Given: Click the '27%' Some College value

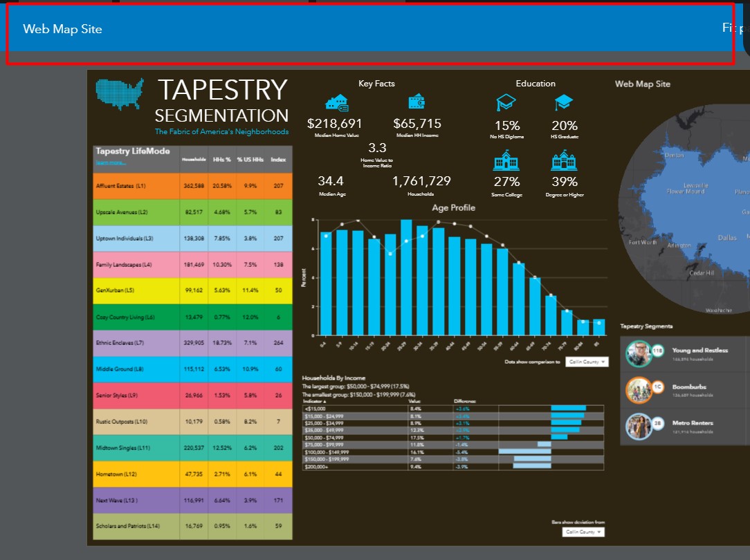Looking at the screenshot, I should (x=506, y=182).
